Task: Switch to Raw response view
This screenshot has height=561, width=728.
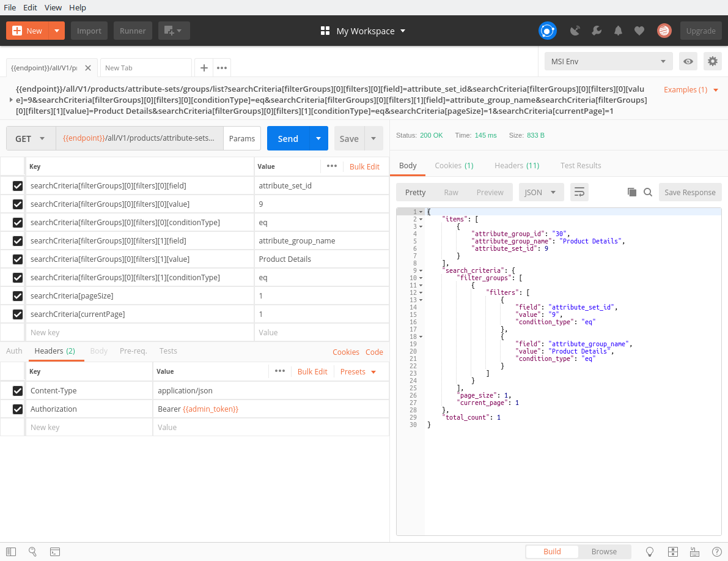Action: point(451,192)
